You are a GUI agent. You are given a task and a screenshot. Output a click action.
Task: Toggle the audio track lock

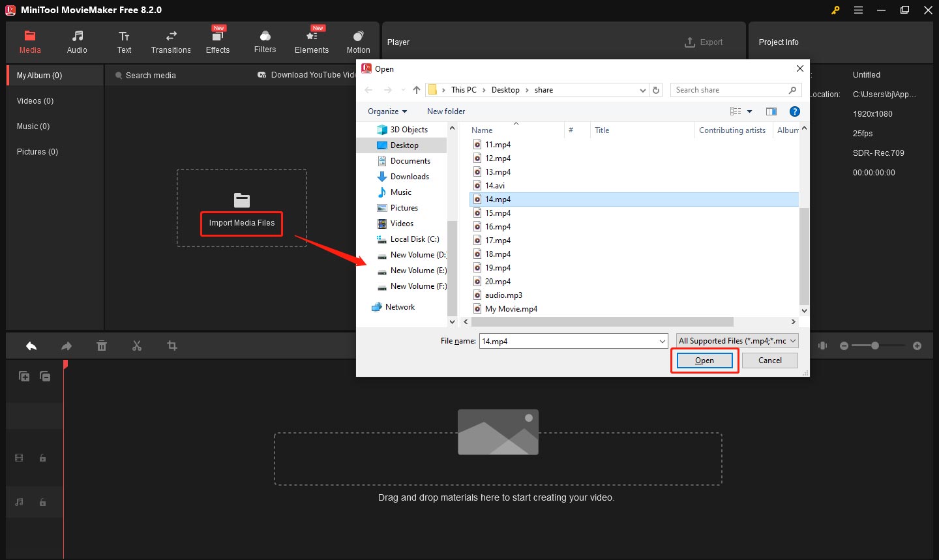coord(42,502)
